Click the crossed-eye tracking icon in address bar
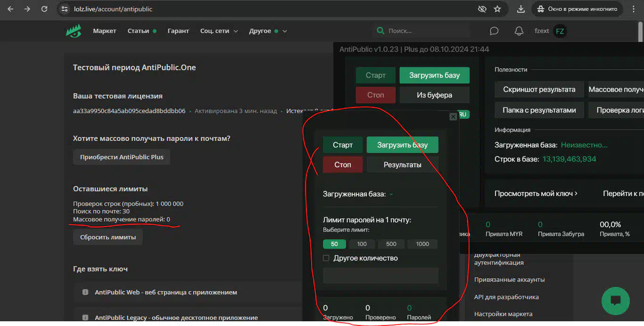The width and height of the screenshot is (644, 326). [482, 9]
